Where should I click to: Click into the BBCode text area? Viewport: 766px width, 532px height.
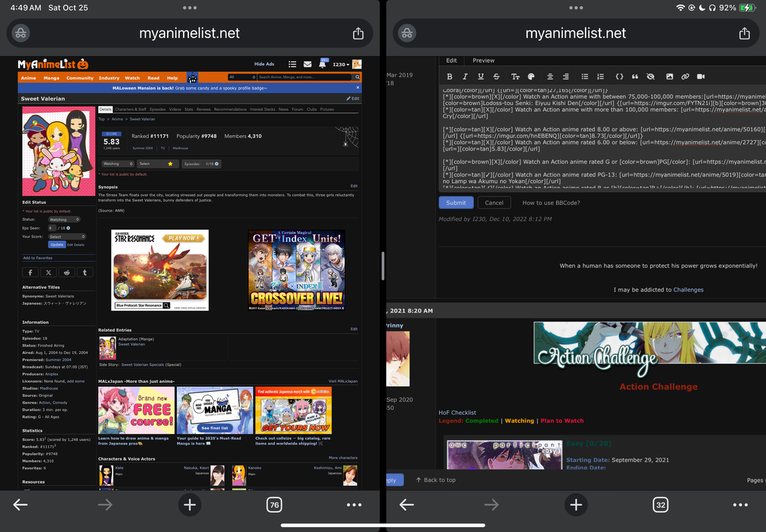pyautogui.click(x=602, y=138)
